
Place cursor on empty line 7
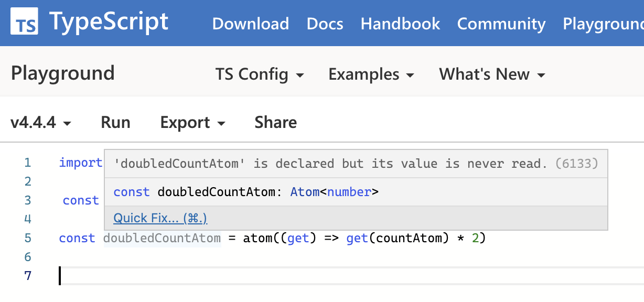tap(351, 276)
